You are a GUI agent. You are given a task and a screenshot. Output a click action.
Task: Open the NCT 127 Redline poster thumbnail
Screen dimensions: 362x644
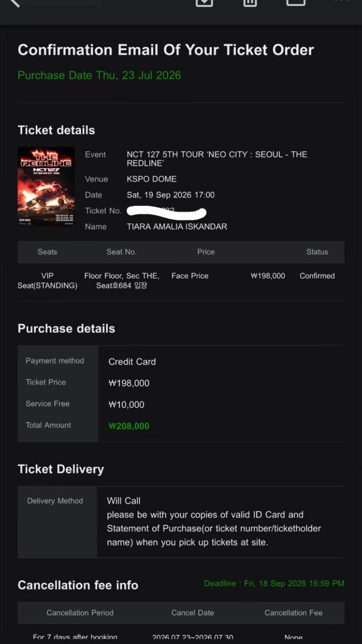coord(46,186)
